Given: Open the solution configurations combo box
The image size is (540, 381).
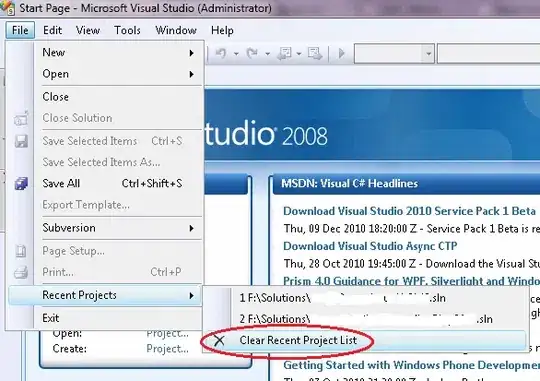Looking at the screenshot, I should [394, 54].
